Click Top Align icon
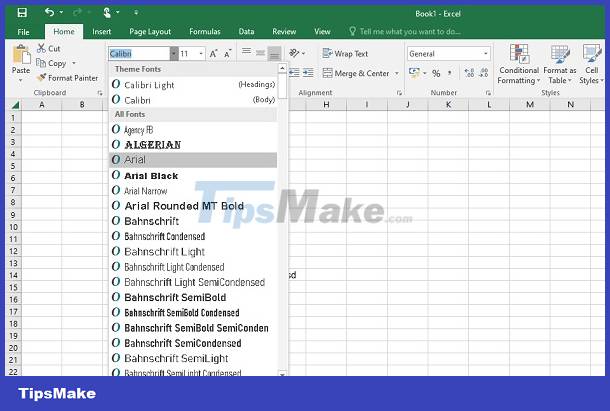The height and width of the screenshot is (411, 610). pyautogui.click(x=246, y=52)
